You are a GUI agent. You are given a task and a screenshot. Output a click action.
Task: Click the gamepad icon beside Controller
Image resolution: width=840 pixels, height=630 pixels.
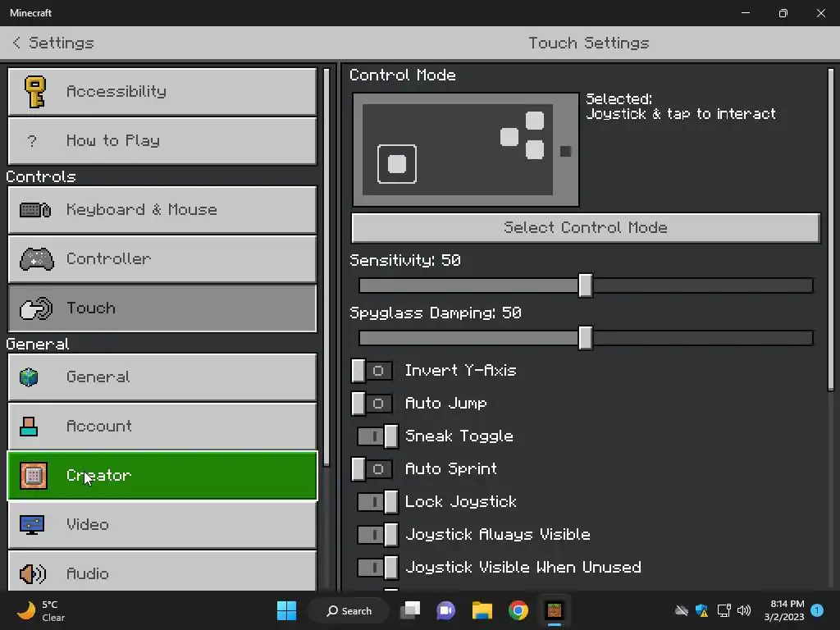click(36, 259)
